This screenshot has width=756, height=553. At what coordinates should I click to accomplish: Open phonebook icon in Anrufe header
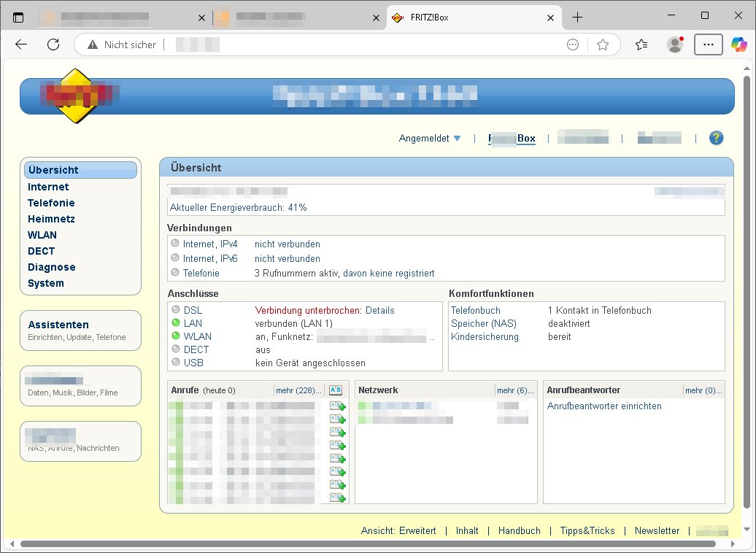point(336,390)
